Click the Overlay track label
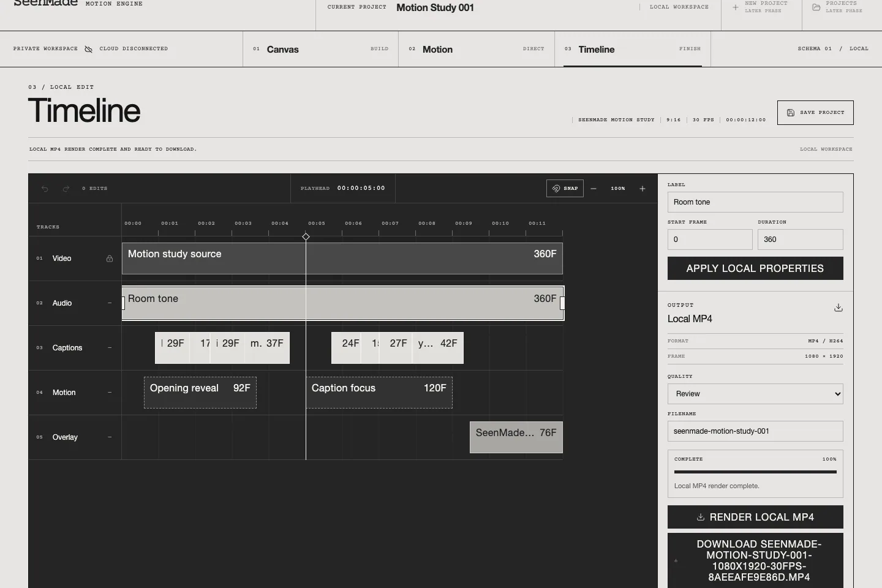Viewport: 882px width, 588px height. point(65,437)
